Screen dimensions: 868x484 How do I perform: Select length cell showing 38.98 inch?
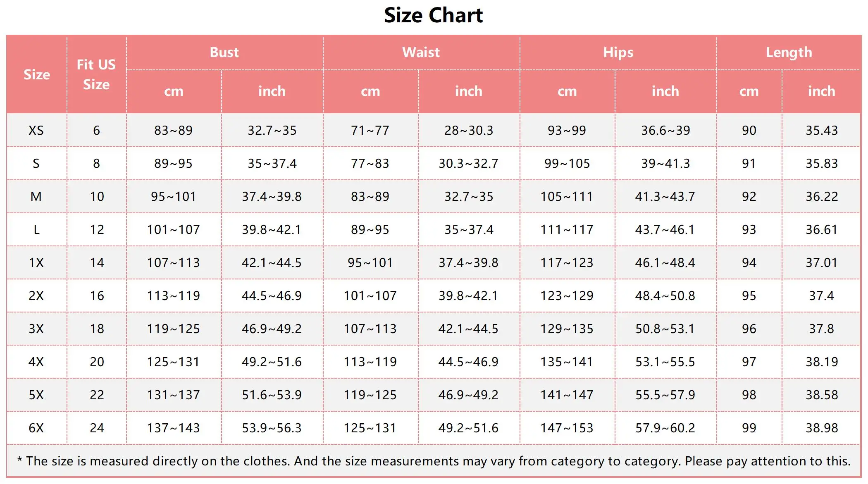coord(821,428)
